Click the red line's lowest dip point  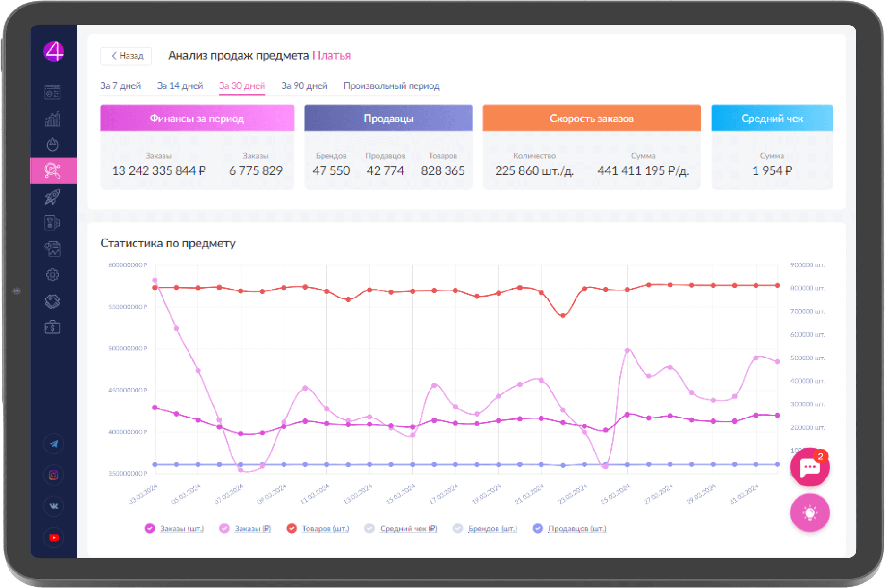click(563, 315)
